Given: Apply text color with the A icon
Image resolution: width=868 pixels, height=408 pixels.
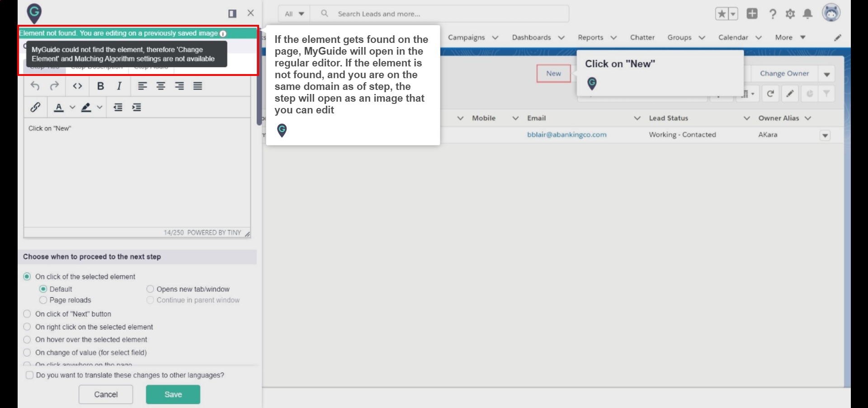Looking at the screenshot, I should click(x=59, y=107).
